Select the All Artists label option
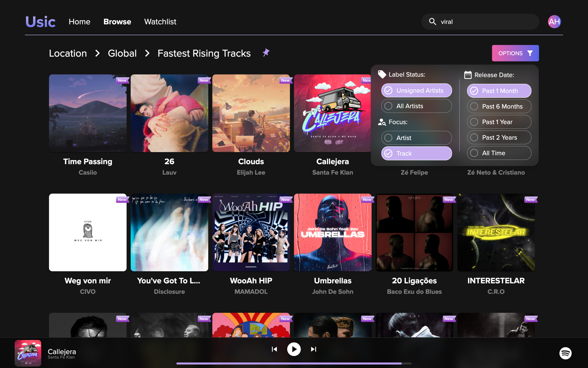This screenshot has height=368, width=588. pyautogui.click(x=416, y=106)
